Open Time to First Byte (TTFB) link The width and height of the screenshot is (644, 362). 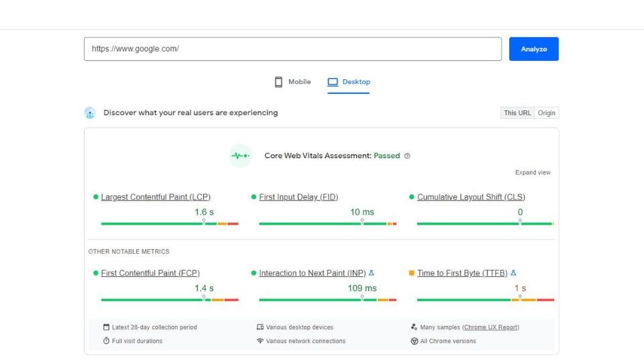tap(462, 273)
